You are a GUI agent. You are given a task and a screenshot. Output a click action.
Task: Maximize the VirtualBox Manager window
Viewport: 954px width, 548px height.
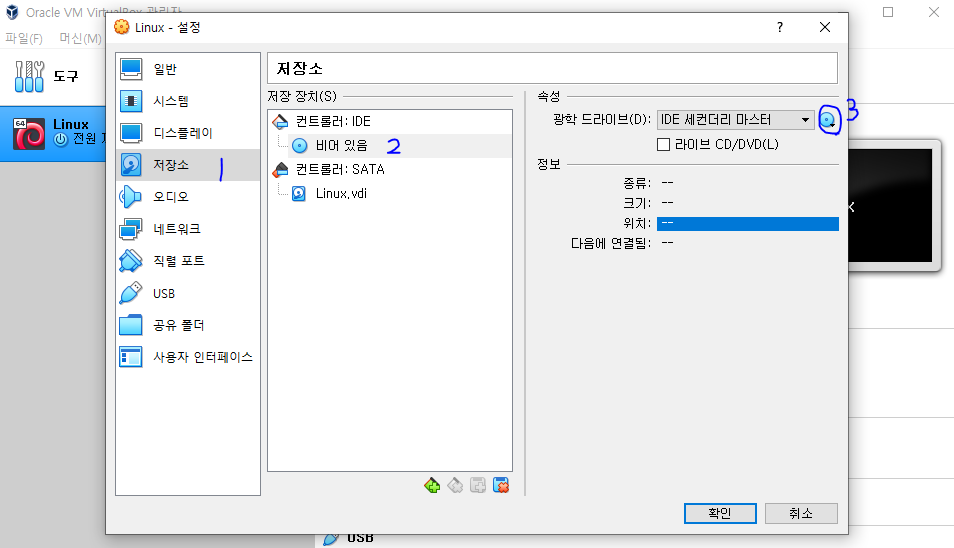(888, 12)
